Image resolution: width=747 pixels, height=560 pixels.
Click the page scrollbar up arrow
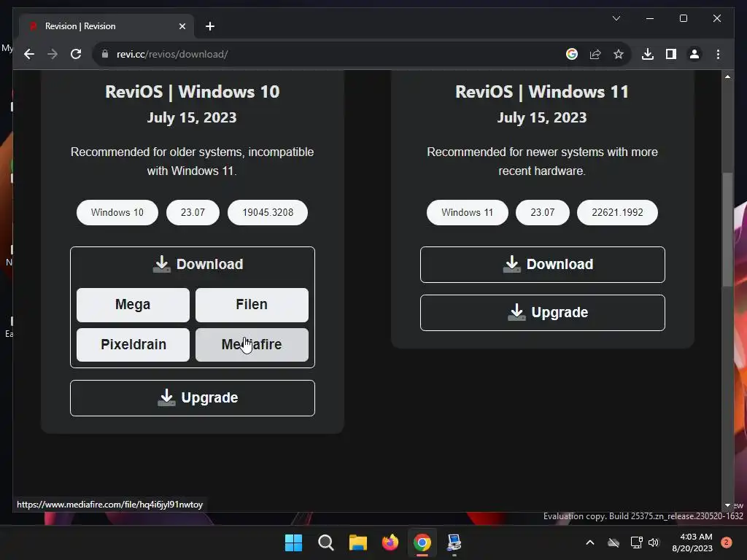(727, 76)
